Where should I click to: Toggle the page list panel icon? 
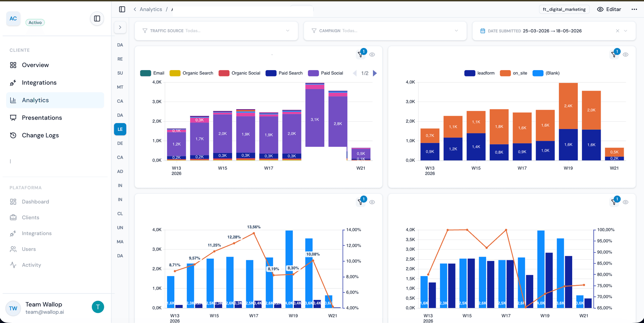click(x=122, y=9)
